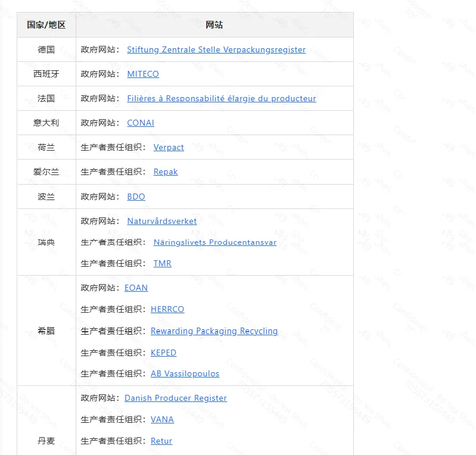Click the Näringslivets Producentansvar link

click(x=214, y=242)
